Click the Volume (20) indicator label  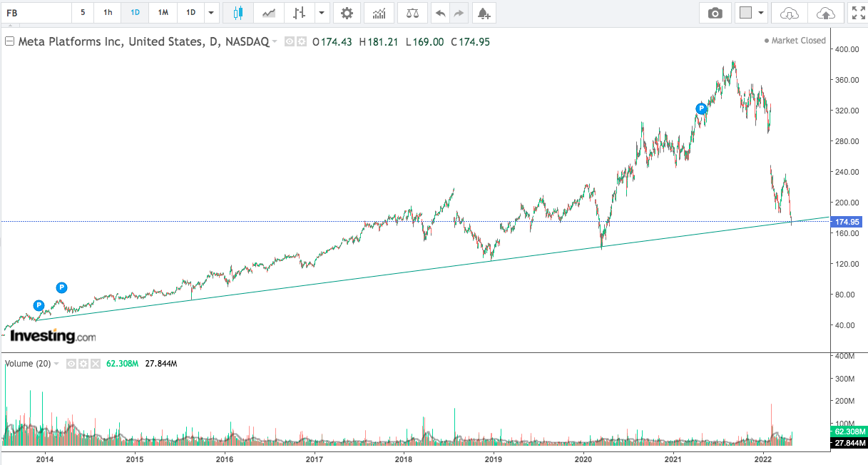[28, 364]
